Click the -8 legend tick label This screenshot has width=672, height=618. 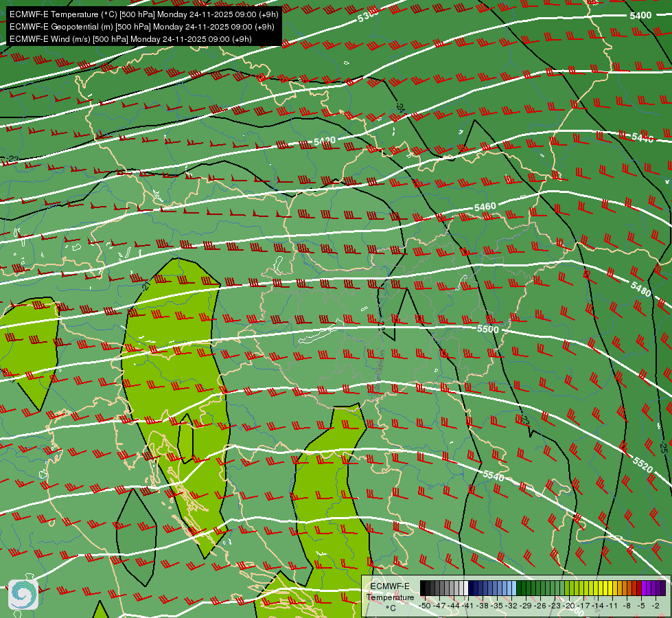(627, 606)
